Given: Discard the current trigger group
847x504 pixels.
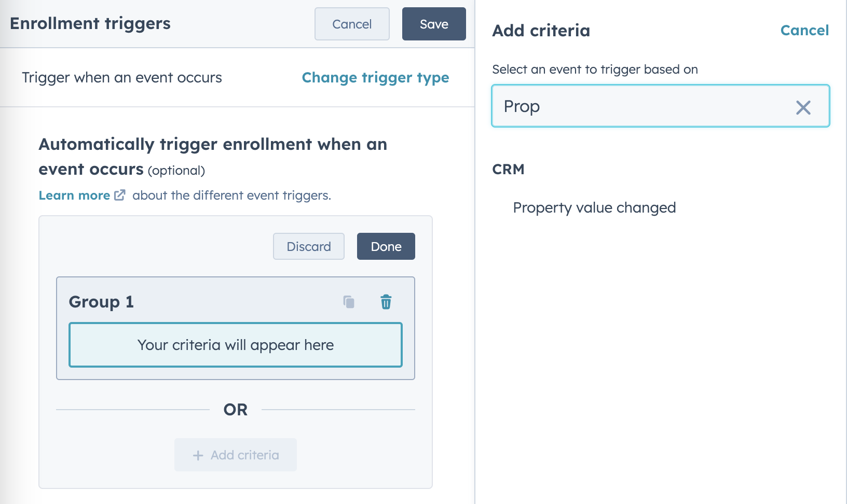Looking at the screenshot, I should pos(308,246).
